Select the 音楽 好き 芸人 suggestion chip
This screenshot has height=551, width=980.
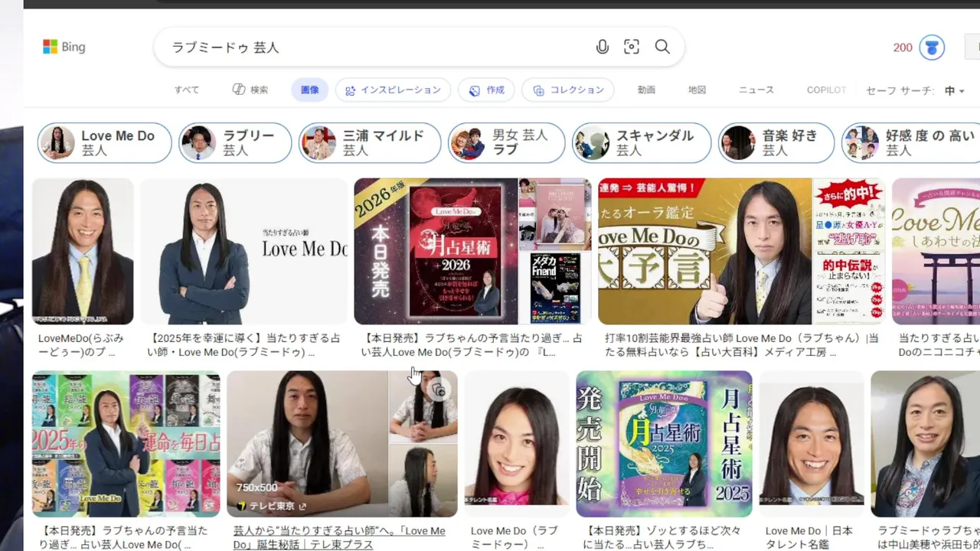point(776,143)
